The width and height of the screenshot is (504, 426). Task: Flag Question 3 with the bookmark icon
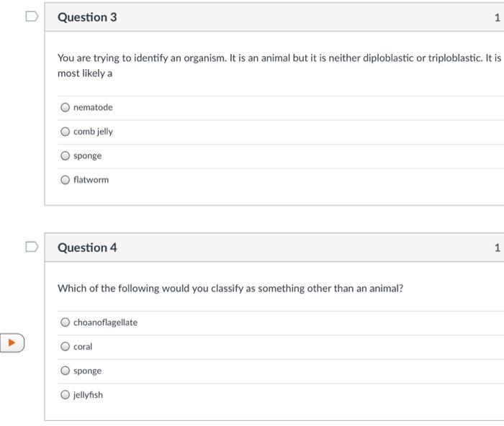[x=30, y=16]
